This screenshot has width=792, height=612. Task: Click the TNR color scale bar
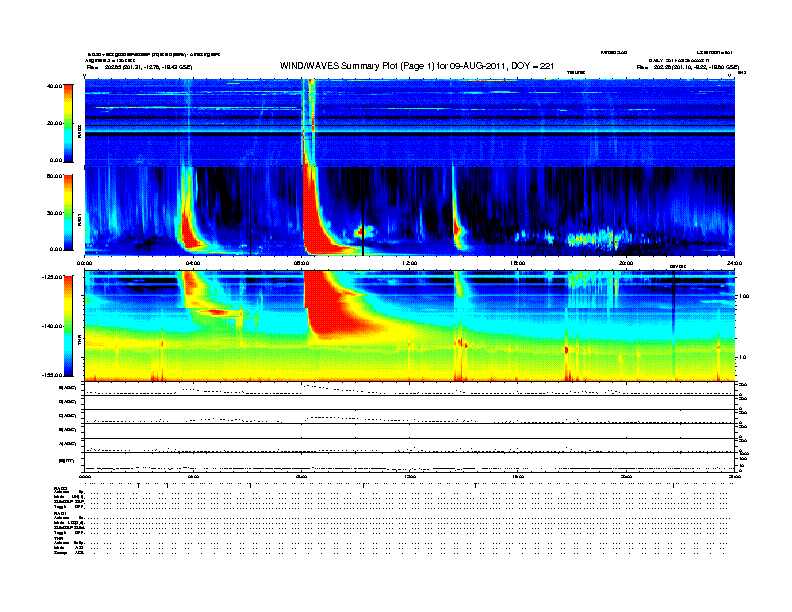(x=68, y=326)
